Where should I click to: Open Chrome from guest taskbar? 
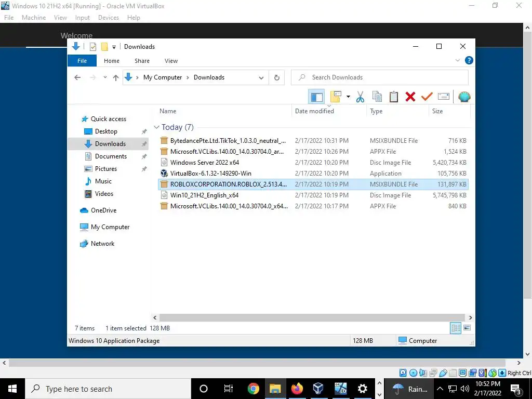pos(253,389)
